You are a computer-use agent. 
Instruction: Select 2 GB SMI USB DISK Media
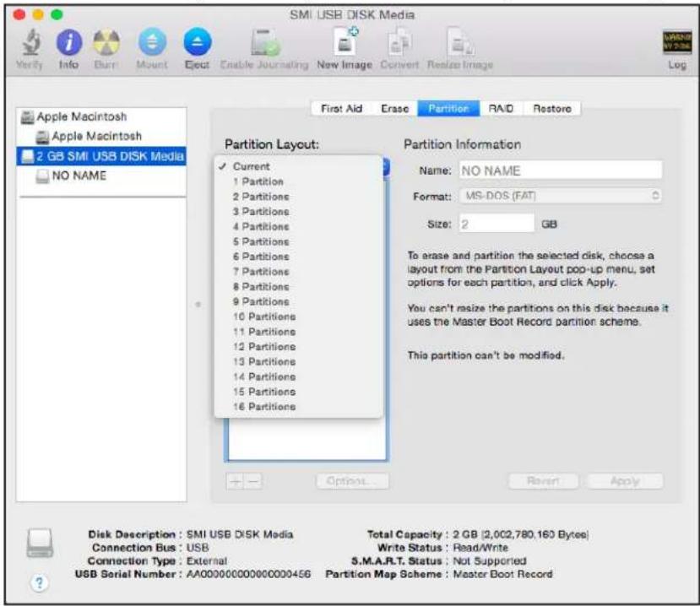[101, 156]
